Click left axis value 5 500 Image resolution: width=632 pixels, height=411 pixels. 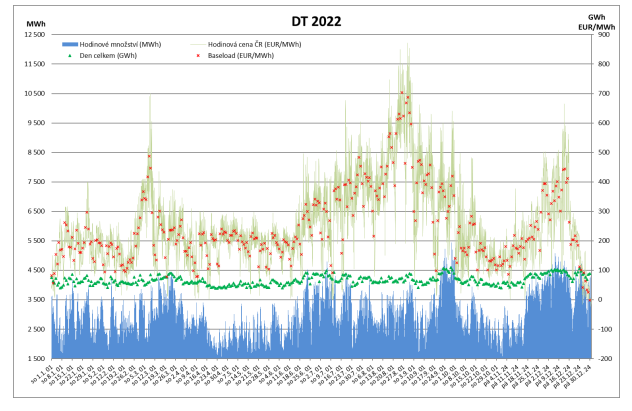tap(36, 241)
